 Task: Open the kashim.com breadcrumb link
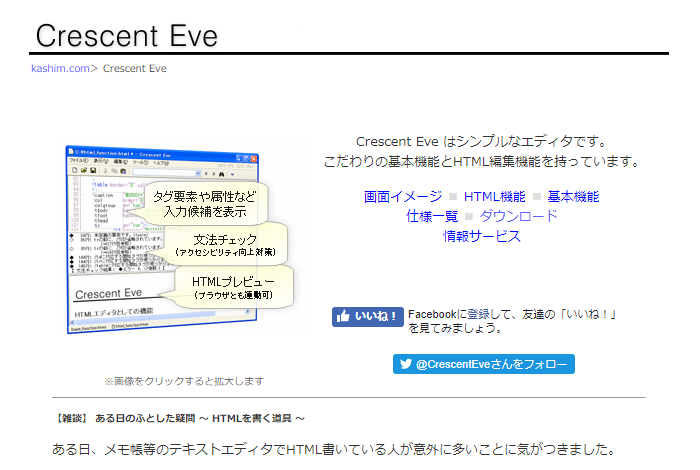point(60,68)
